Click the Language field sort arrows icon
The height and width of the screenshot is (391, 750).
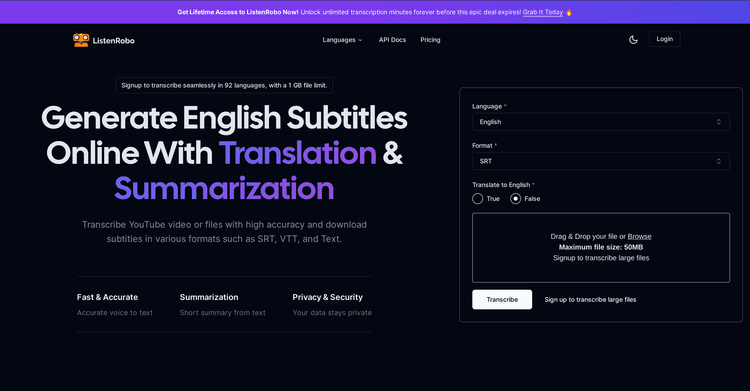coord(718,122)
